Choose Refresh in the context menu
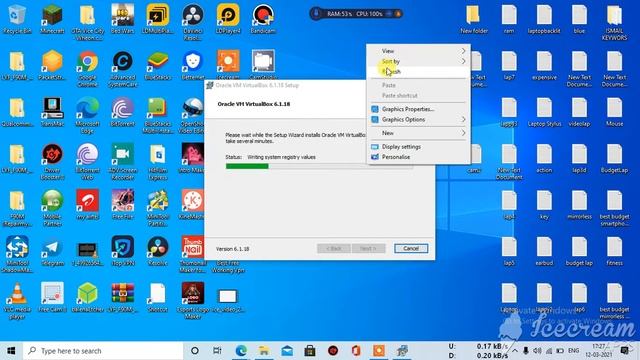This screenshot has height=360, width=640. pyautogui.click(x=418, y=72)
